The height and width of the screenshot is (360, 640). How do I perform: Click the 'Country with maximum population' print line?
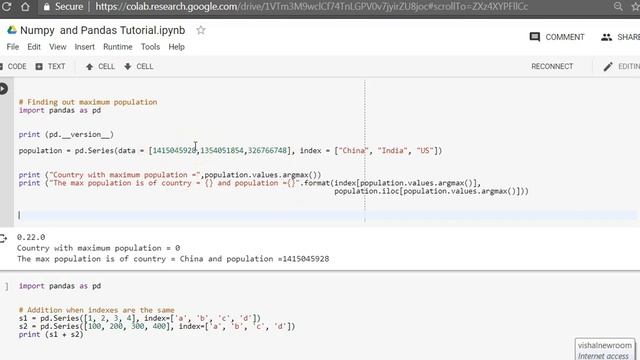[x=170, y=175]
